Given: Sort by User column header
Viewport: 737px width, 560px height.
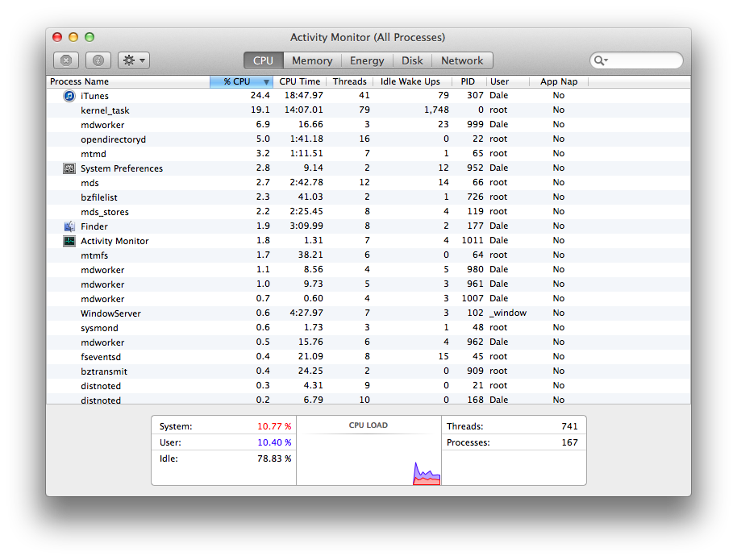Looking at the screenshot, I should click(508, 81).
